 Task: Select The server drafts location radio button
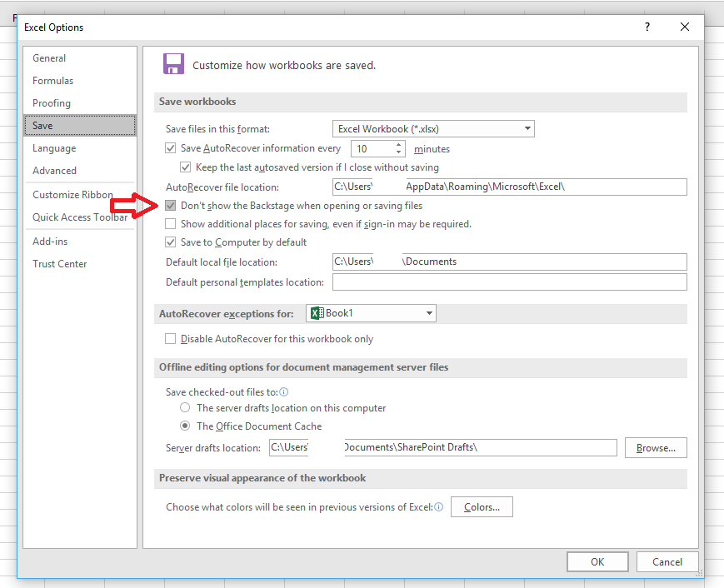(185, 407)
